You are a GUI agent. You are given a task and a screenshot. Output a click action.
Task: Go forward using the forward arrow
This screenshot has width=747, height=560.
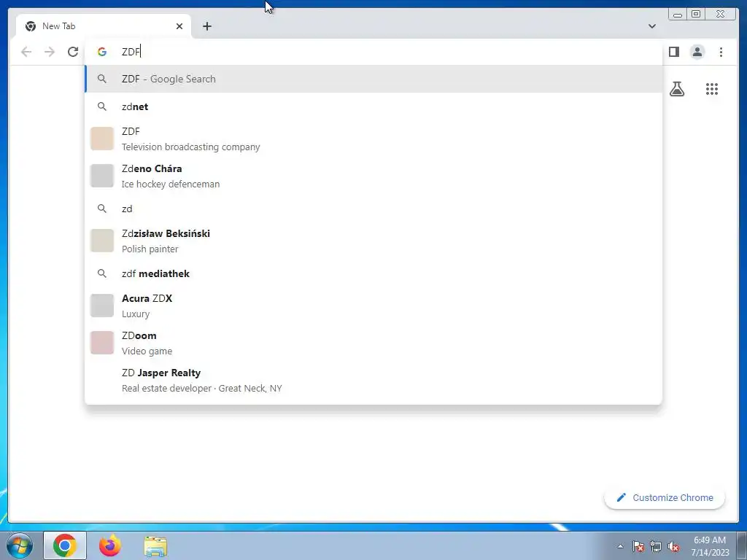(x=50, y=52)
